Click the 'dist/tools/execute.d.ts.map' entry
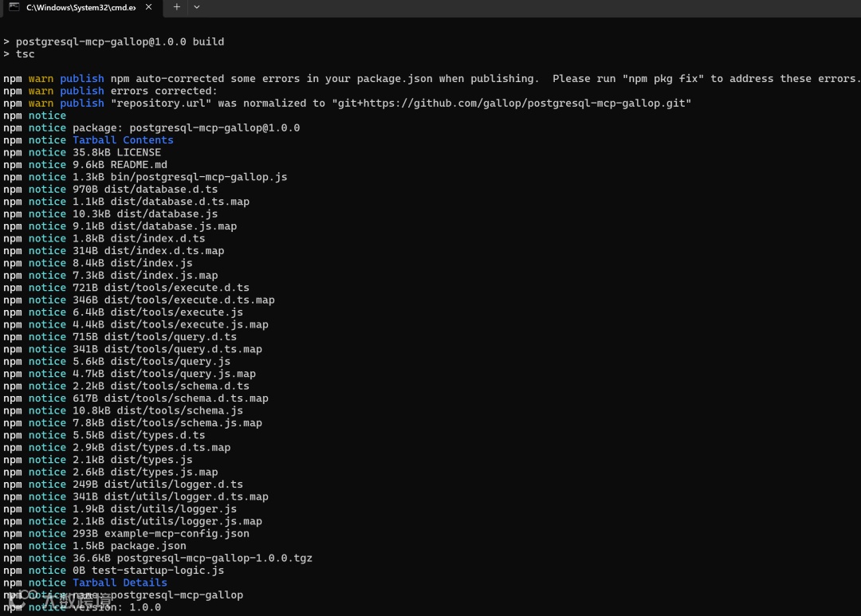Viewport: 861px width, 616px height. tap(190, 300)
